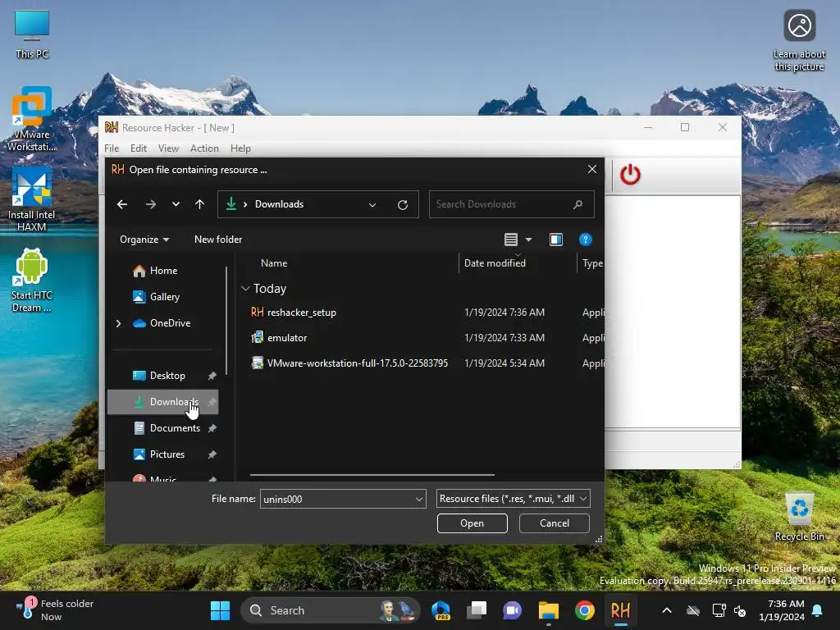
Task: Select the Recycle Bin on the desktop
Action: [799, 517]
